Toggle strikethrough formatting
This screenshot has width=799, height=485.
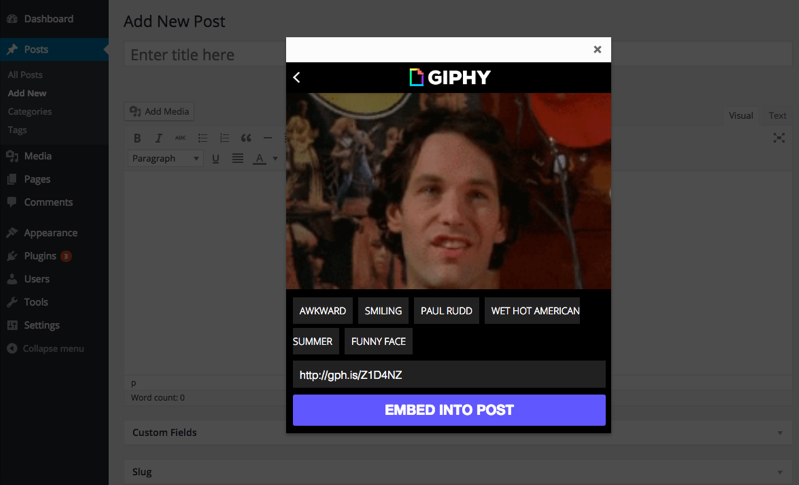pos(180,138)
